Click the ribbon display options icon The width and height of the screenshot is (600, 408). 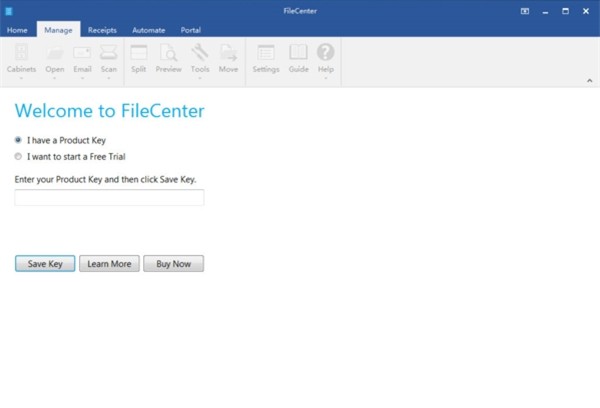(525, 11)
